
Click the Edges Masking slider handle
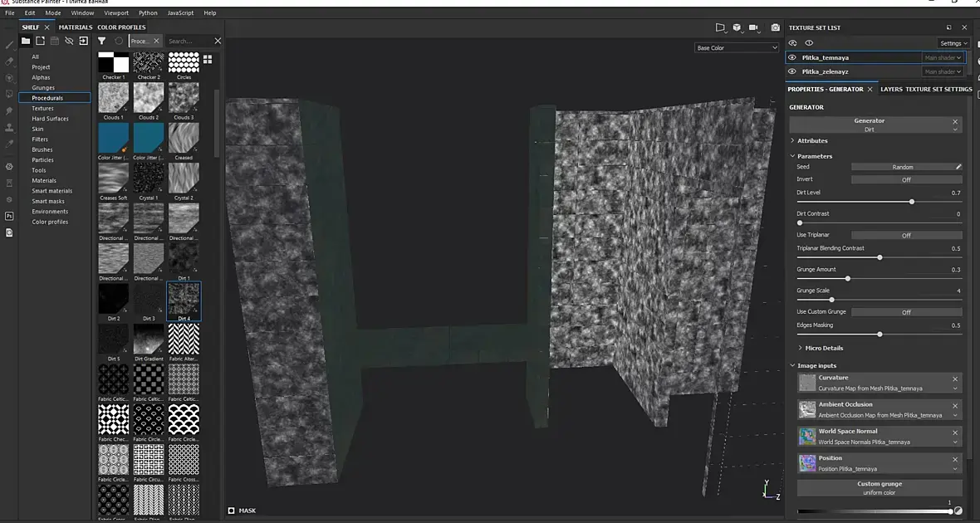tap(880, 335)
